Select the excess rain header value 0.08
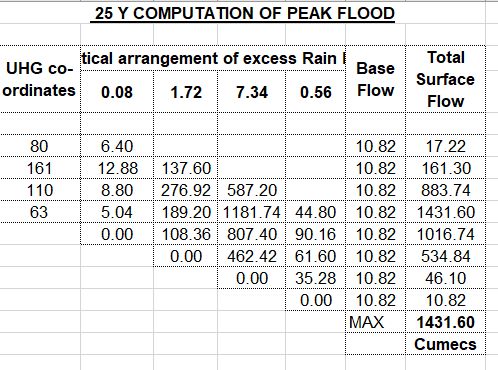The height and width of the screenshot is (370, 498). pos(117,92)
